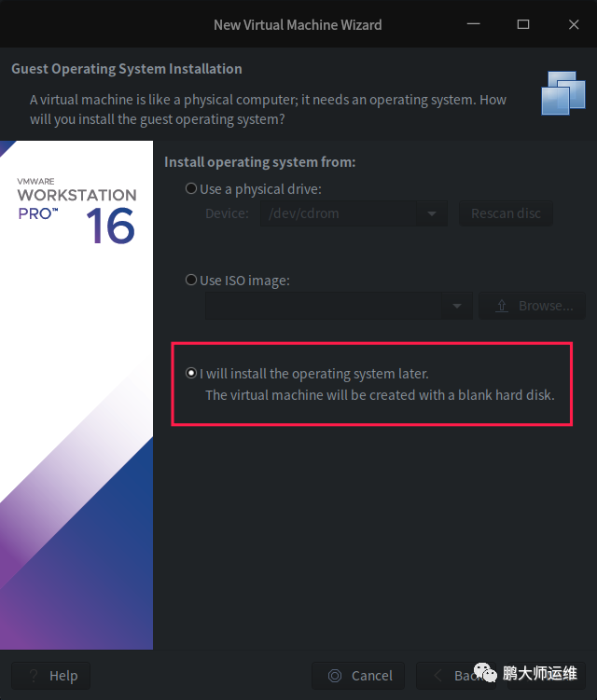Focus the ISO image path field

[323, 306]
